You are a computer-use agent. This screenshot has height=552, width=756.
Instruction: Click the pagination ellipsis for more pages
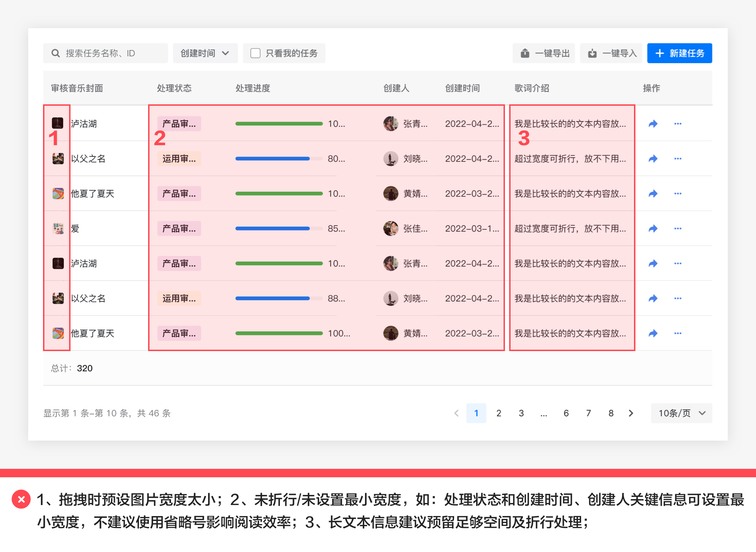pos(544,413)
